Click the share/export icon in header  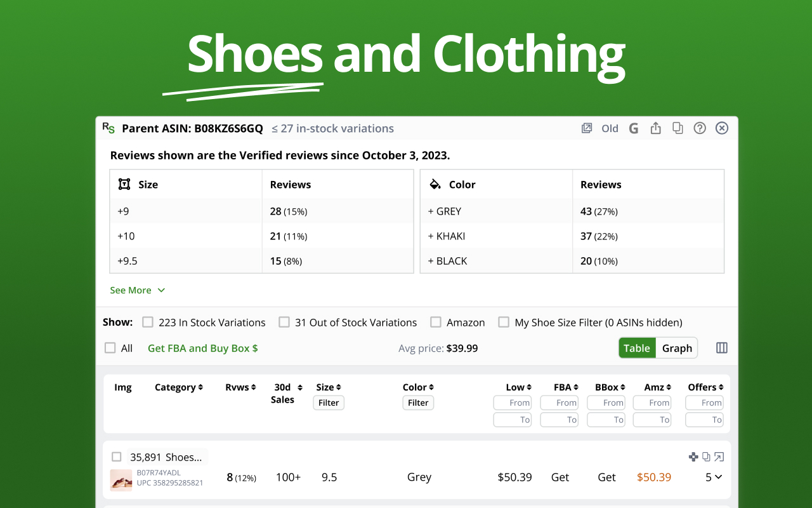655,128
